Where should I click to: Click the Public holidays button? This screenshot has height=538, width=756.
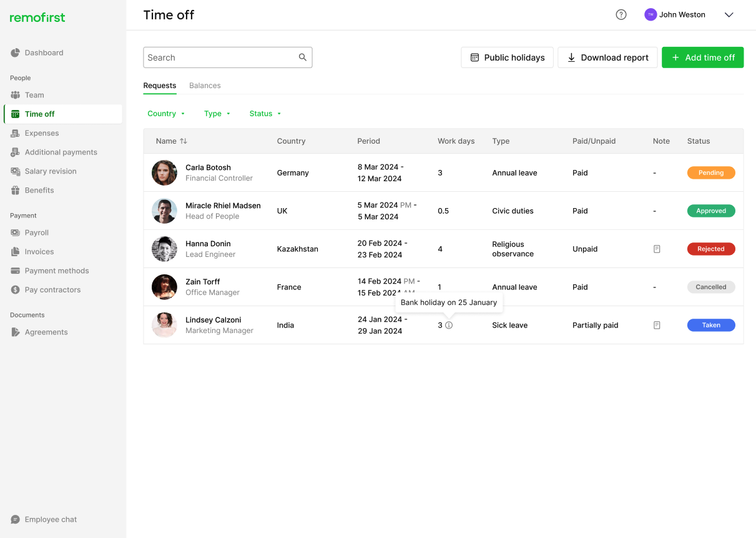click(507, 57)
